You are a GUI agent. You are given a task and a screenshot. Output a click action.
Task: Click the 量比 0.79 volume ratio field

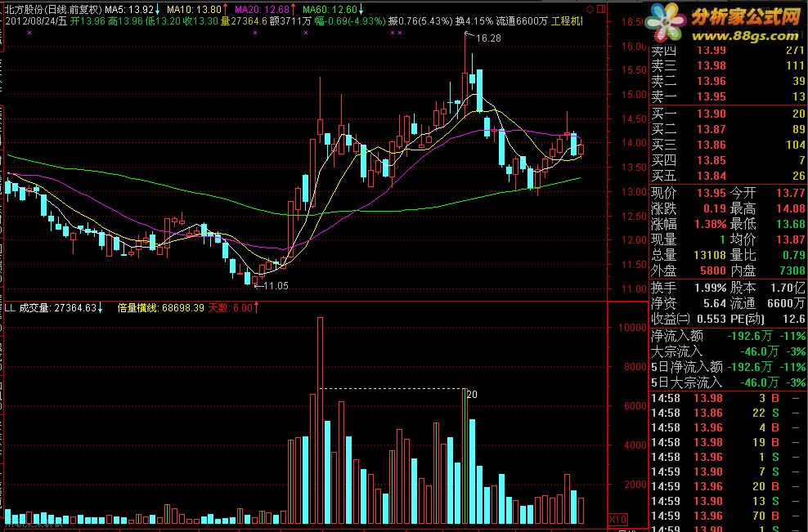768,255
